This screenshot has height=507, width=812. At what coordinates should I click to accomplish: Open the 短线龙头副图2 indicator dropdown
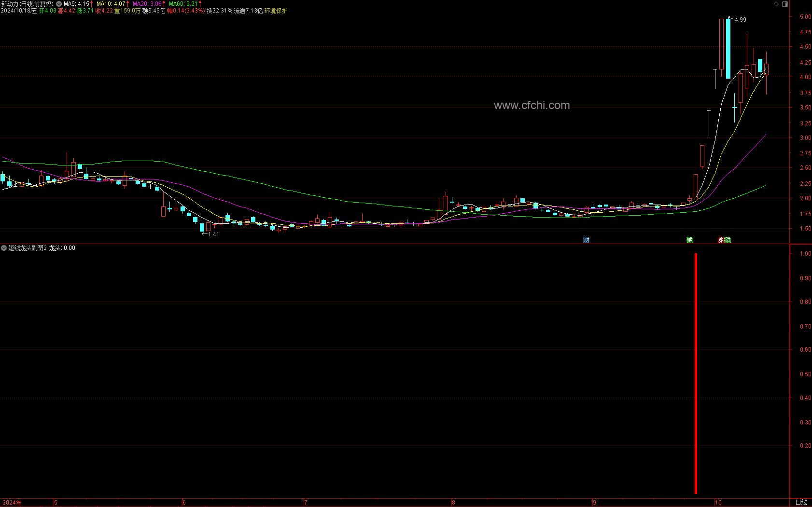tap(4, 248)
